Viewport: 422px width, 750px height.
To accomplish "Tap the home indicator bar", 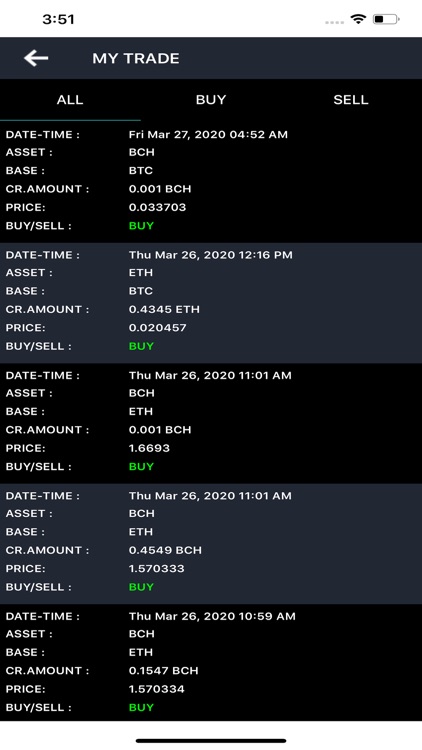I will pos(211,741).
